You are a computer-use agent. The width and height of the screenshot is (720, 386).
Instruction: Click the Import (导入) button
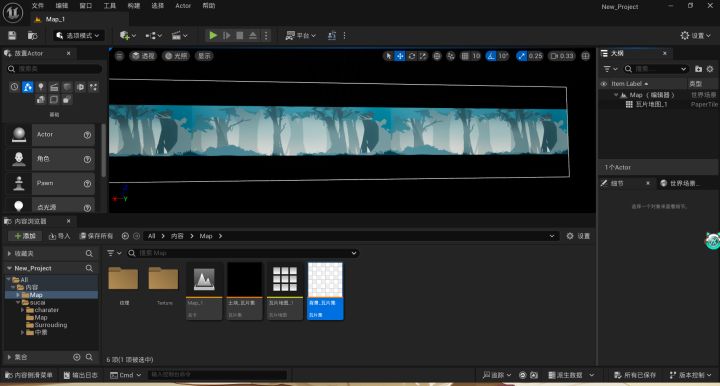59,236
